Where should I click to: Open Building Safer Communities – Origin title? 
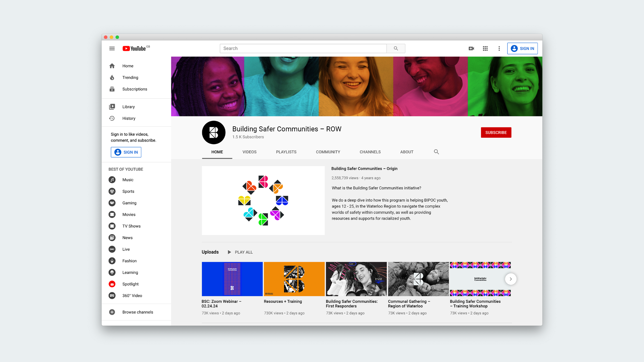tap(364, 169)
